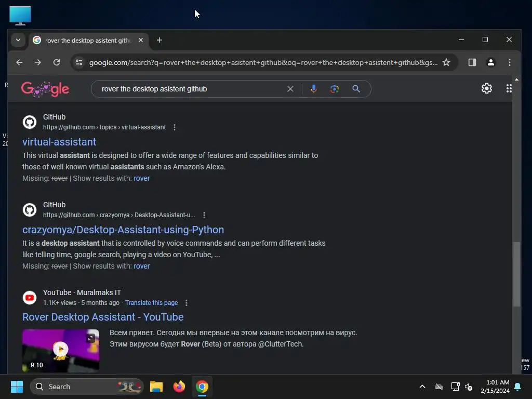Launch Firefox from the taskbar
Viewport: 532px width, 399px height.
point(179,387)
